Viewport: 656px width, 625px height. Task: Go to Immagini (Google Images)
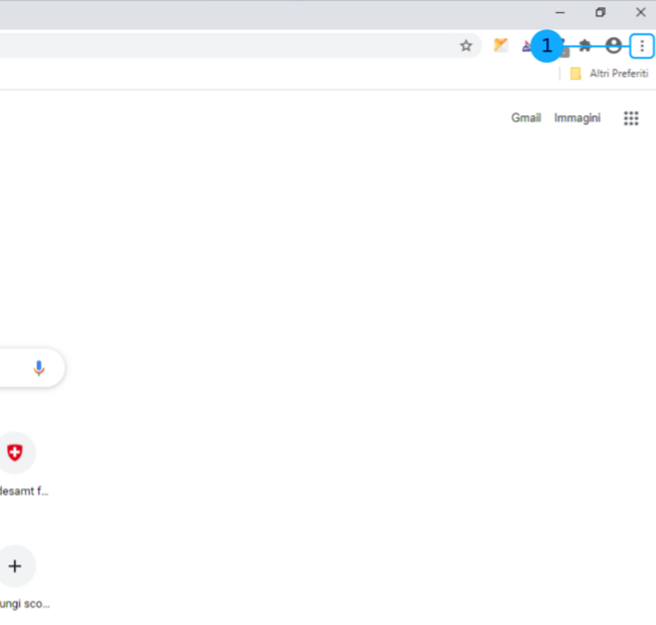(577, 118)
